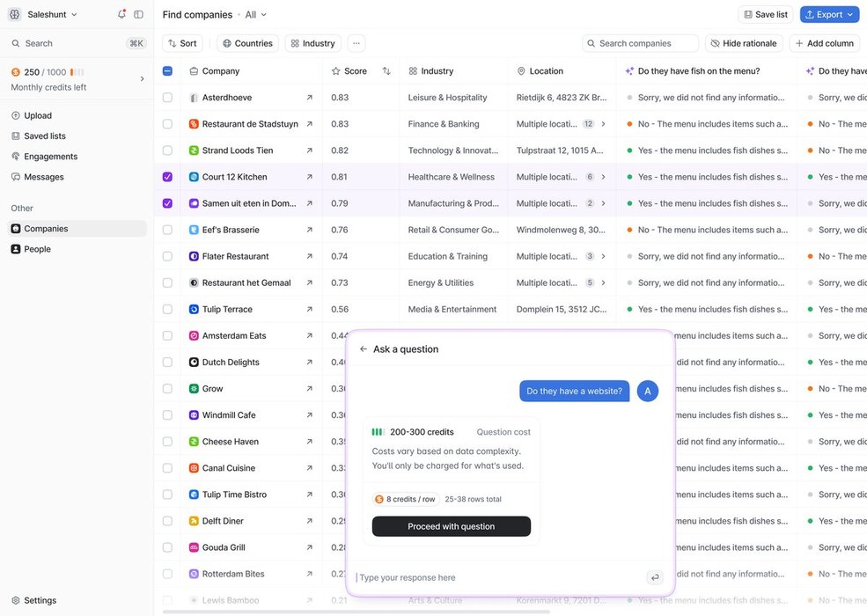Uncheck the Court 12 Kitchen row checkbox
This screenshot has height=616, width=867.
click(x=167, y=177)
